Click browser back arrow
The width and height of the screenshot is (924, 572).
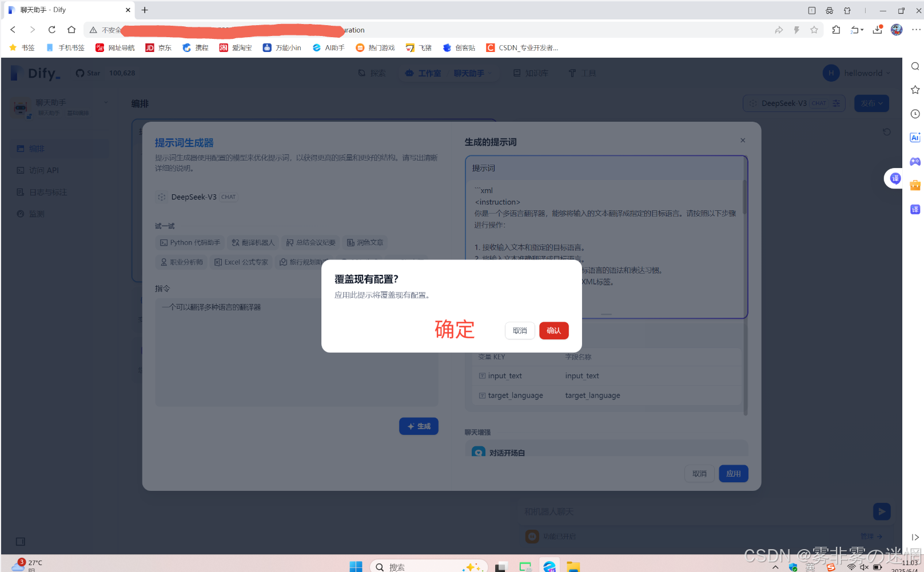point(13,30)
